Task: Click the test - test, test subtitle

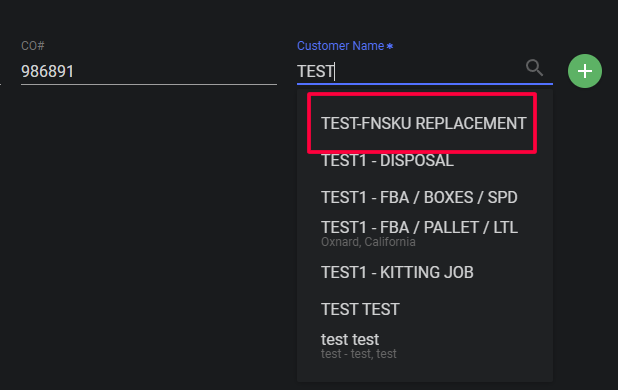Action: pos(359,354)
